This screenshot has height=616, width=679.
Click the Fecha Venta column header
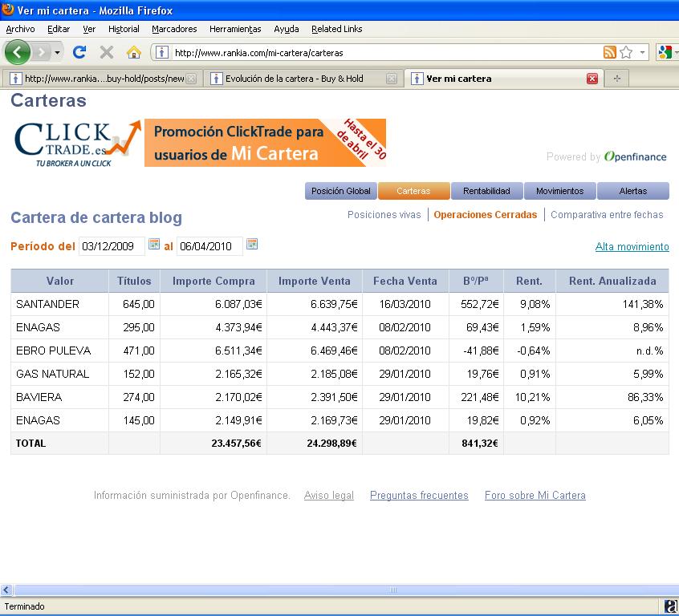coord(405,281)
